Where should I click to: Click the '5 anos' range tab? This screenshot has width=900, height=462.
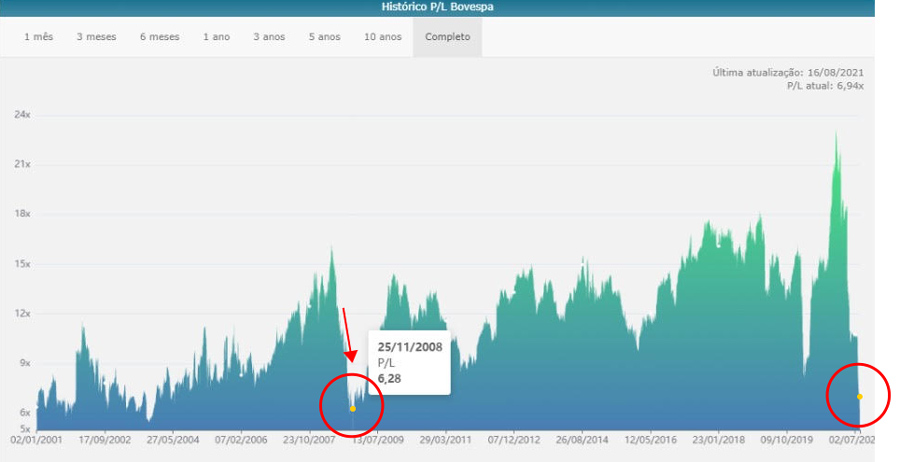(324, 37)
